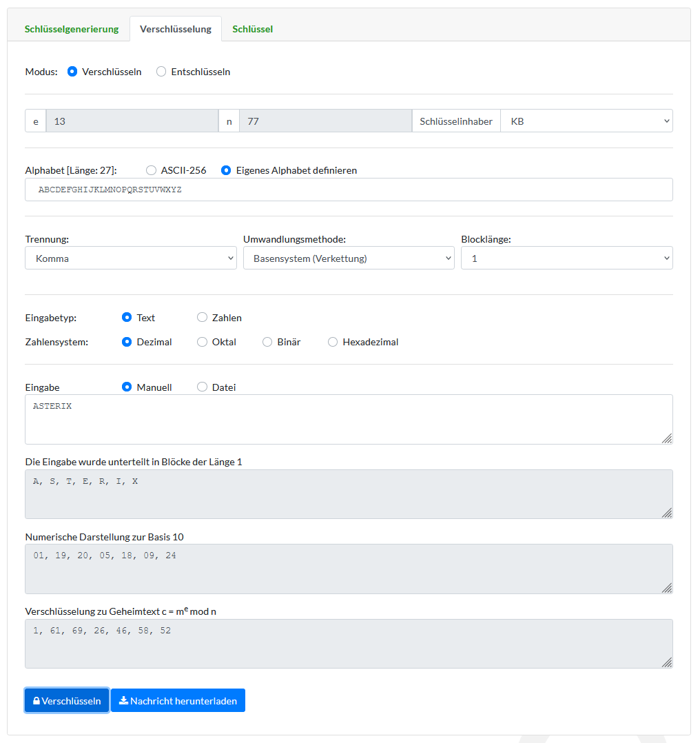
Task: Select the Entschlüsseln mode radio button
Action: click(161, 72)
